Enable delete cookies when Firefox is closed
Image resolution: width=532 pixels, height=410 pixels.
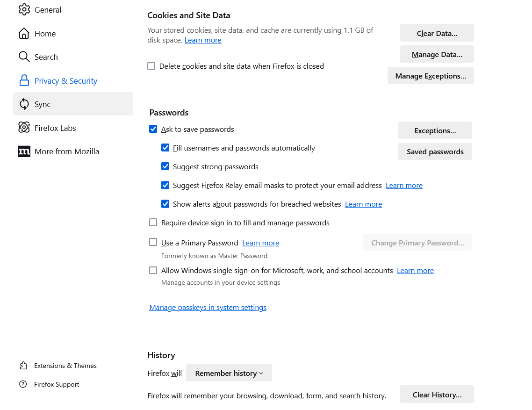[151, 66]
